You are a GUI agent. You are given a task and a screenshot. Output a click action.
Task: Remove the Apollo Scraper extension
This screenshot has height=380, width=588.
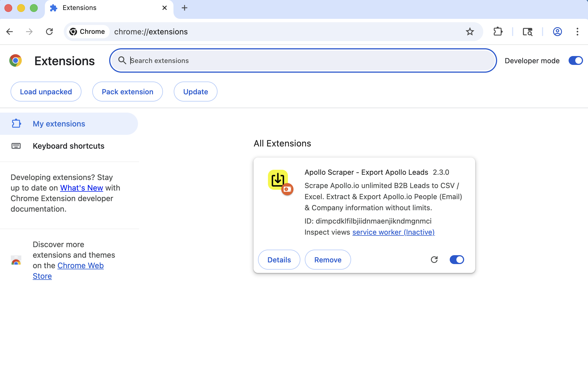pyautogui.click(x=328, y=260)
